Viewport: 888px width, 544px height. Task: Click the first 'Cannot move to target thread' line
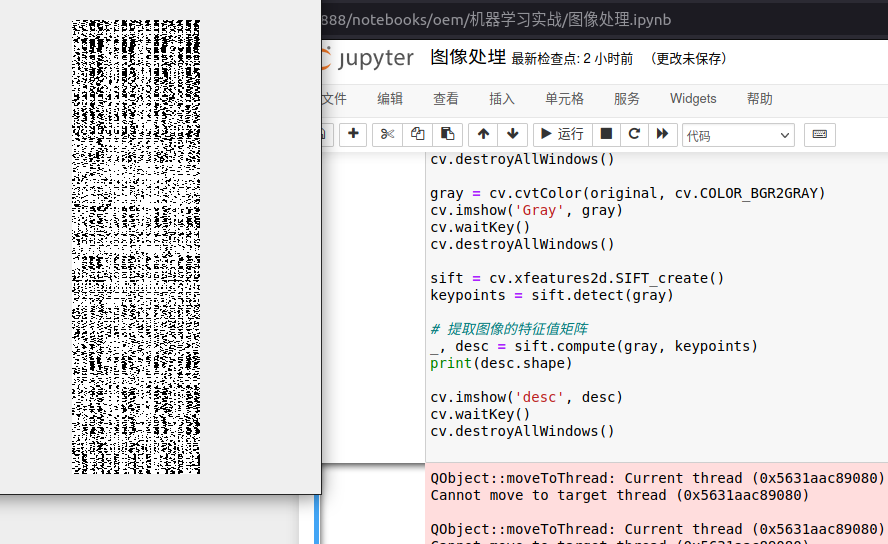point(620,495)
